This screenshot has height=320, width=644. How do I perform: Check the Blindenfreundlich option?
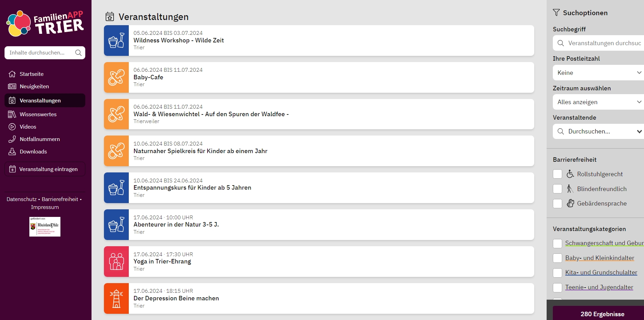[557, 189]
